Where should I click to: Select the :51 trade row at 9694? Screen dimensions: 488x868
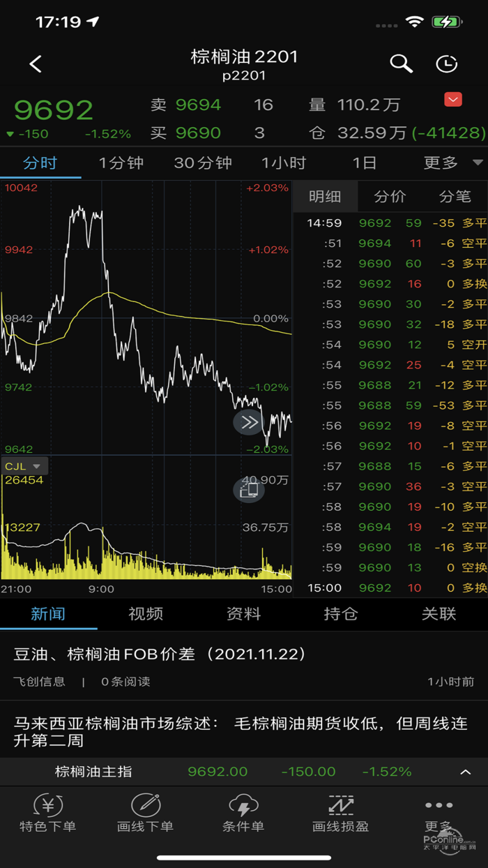390,244
